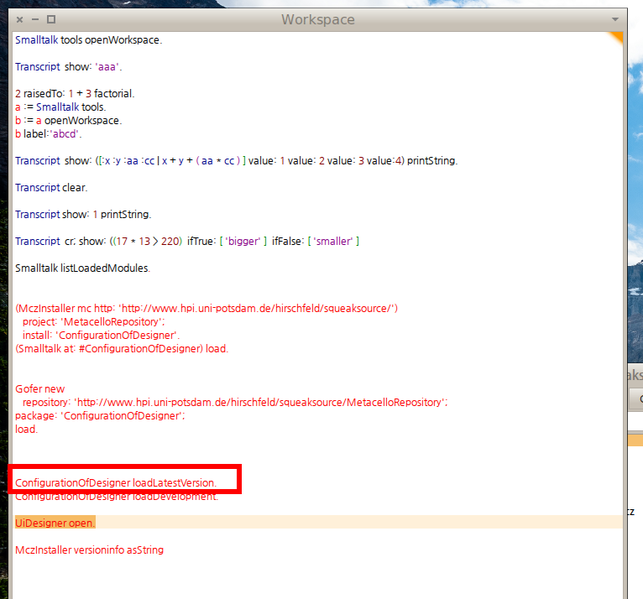Select the '2 raisedTo: 1 + 3 factorial.' line
The image size is (643, 599).
[x=74, y=94]
